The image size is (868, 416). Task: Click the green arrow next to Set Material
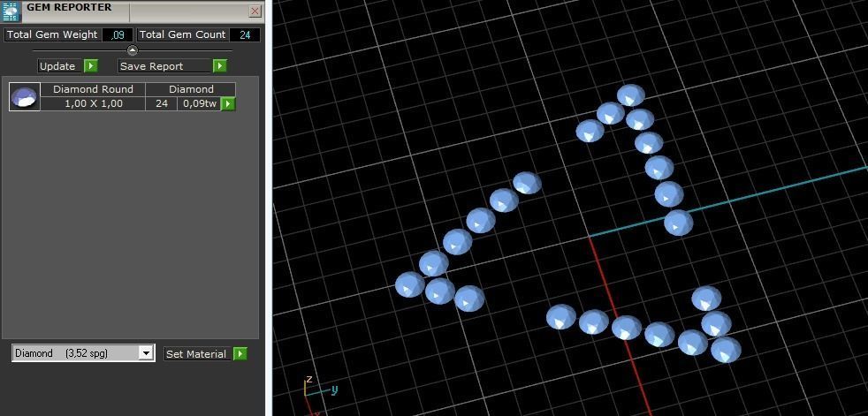240,354
